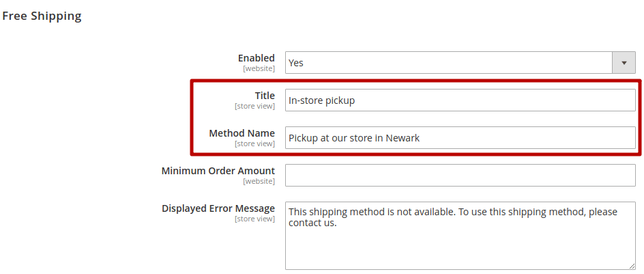Click the Enabled field label
The width and height of the screenshot is (644, 274).
[256, 58]
